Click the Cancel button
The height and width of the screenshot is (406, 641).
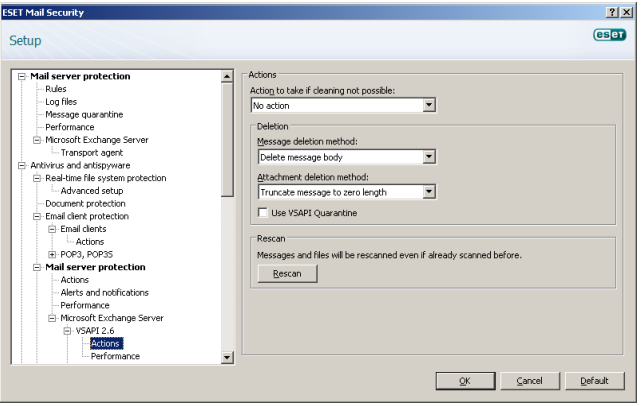[532, 383]
